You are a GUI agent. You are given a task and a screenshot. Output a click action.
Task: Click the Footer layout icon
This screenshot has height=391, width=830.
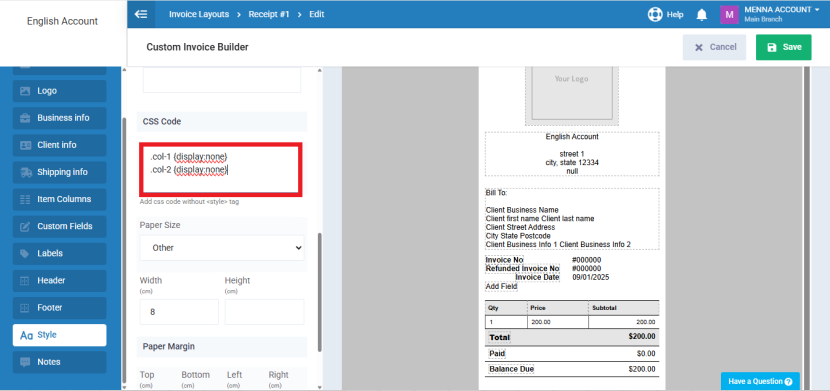(x=25, y=307)
